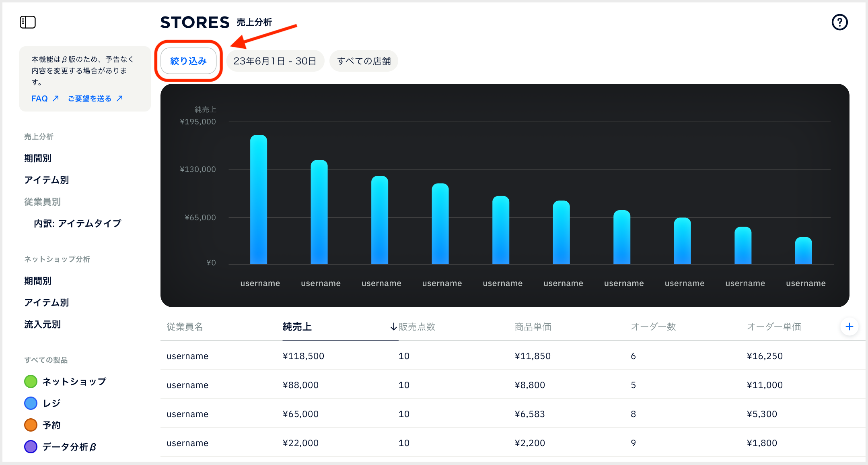This screenshot has width=868, height=465.
Task: Go to レジ product link
Action: pos(52,403)
